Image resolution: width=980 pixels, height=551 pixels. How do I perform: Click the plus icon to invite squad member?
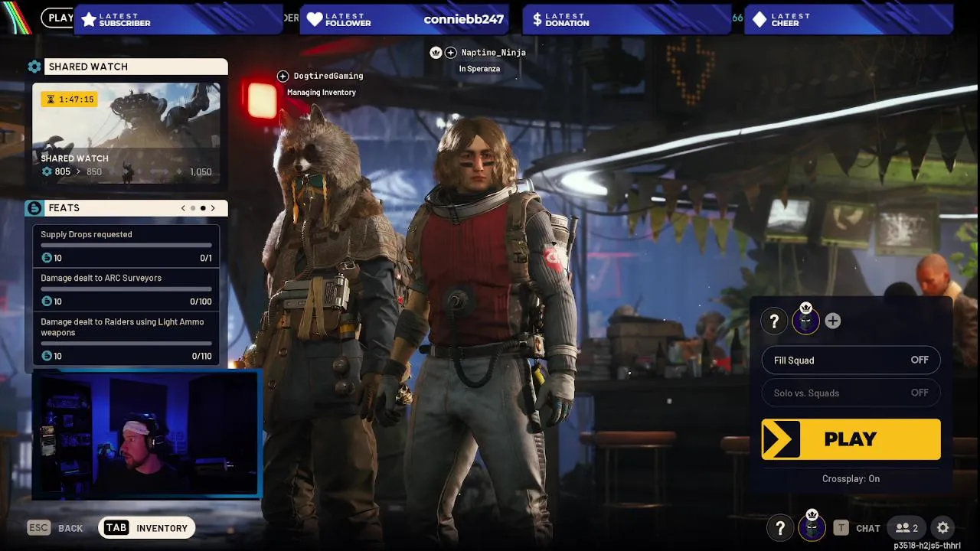833,321
